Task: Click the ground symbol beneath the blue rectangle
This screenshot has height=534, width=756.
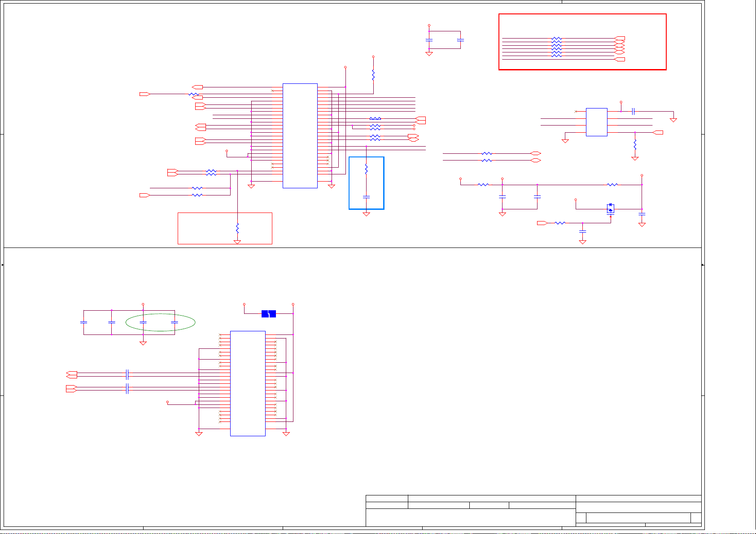Action: [x=366, y=214]
